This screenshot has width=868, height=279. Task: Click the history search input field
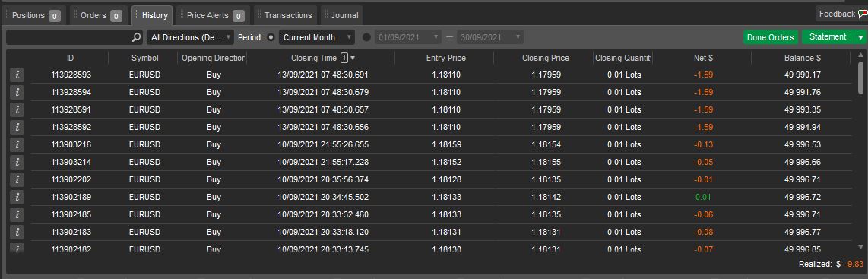(x=68, y=38)
